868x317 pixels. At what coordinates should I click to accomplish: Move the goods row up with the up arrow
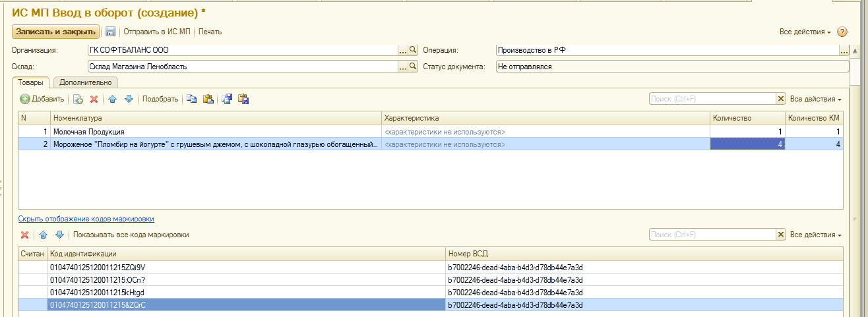coord(112,99)
